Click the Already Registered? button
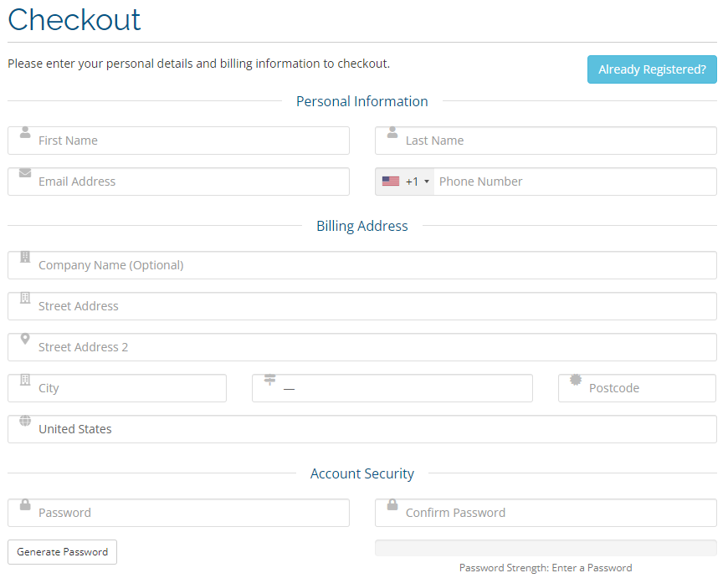This screenshot has height=578, width=728. point(652,69)
